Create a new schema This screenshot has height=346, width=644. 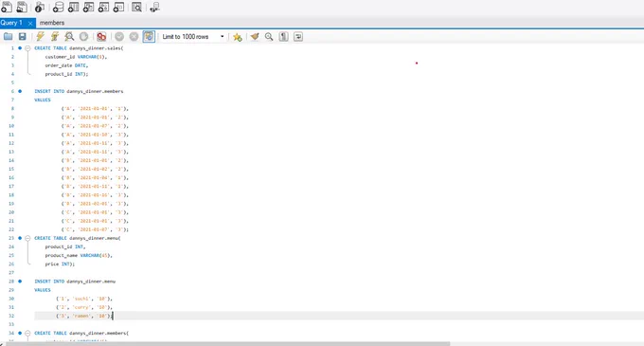59,7
